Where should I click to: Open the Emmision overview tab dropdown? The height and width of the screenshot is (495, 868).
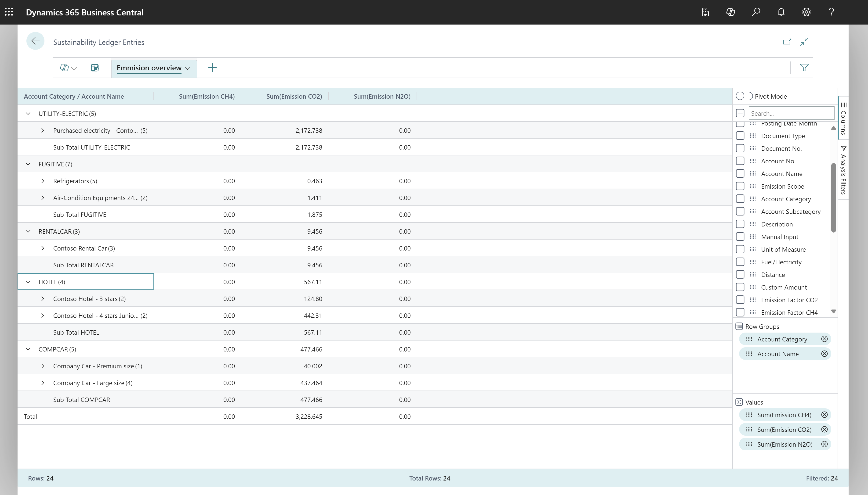pyautogui.click(x=187, y=68)
